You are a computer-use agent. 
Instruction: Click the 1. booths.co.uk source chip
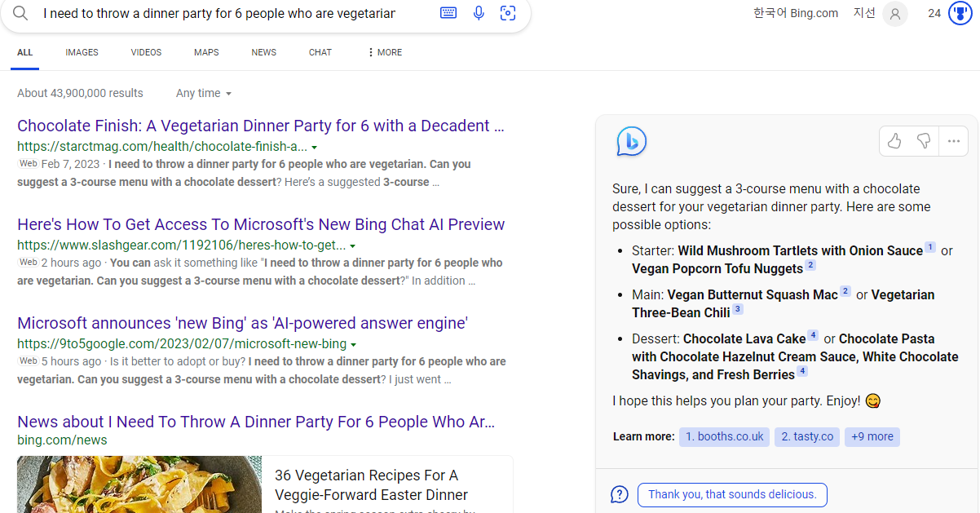(x=724, y=436)
